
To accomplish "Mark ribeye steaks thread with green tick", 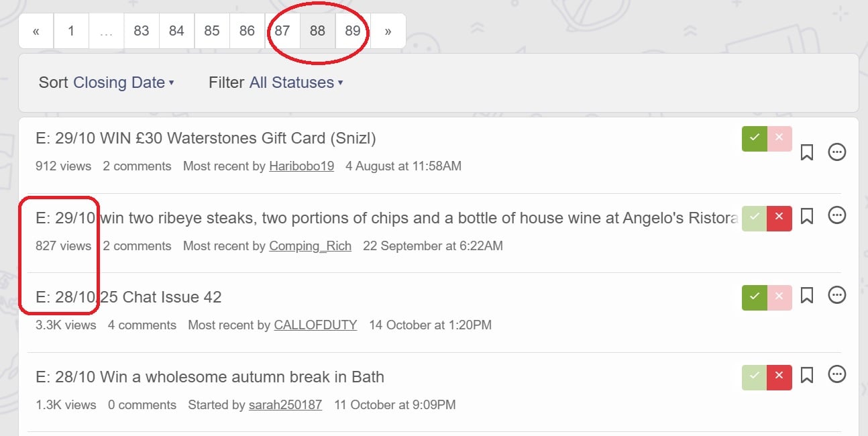I will coord(755,218).
